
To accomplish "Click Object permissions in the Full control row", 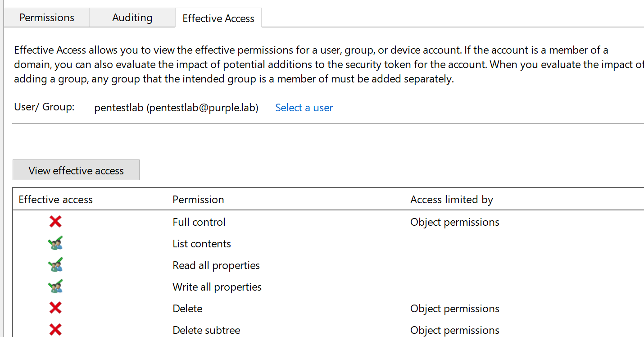I will (454, 222).
